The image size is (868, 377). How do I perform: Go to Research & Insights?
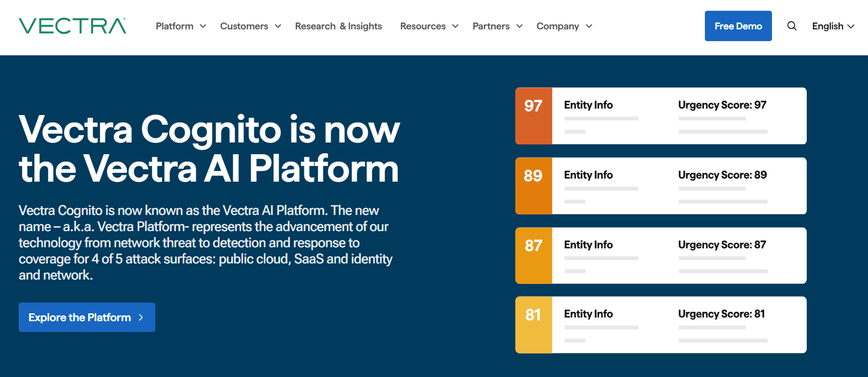[x=338, y=26]
